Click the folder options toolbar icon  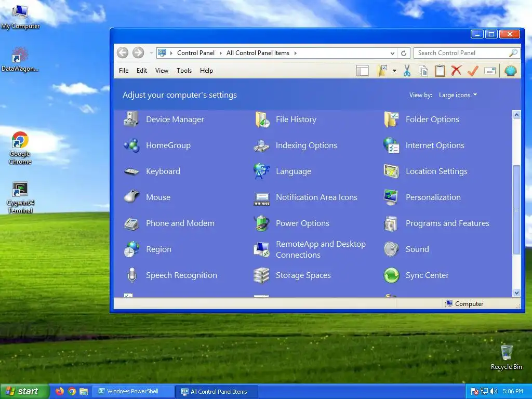point(382,71)
